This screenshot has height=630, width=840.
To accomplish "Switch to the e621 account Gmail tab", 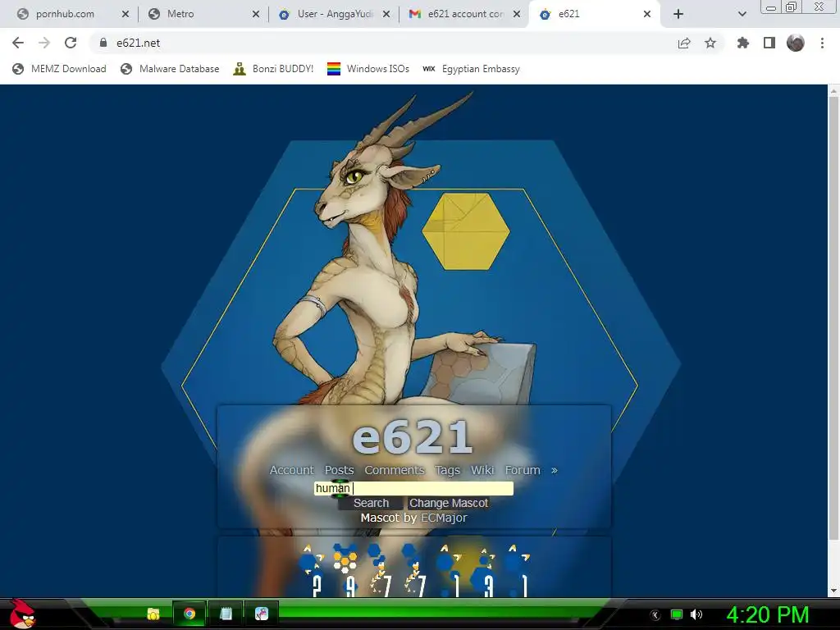I will tap(466, 14).
